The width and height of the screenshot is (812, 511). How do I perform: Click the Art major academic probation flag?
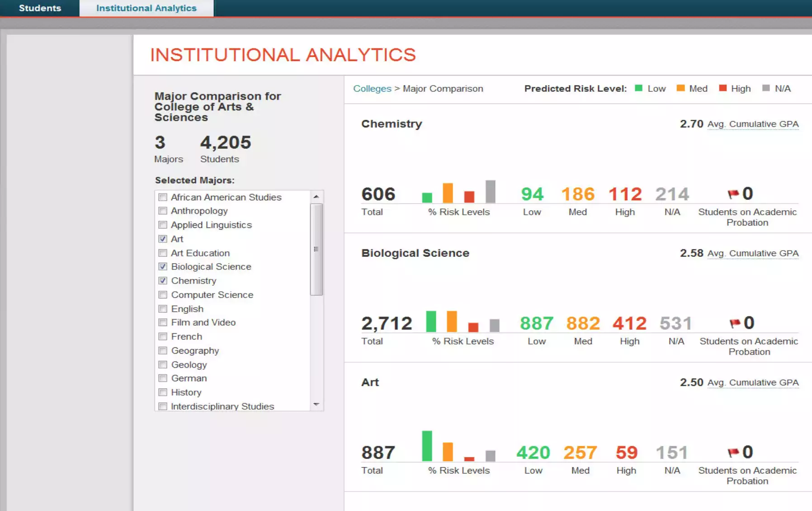click(x=733, y=452)
